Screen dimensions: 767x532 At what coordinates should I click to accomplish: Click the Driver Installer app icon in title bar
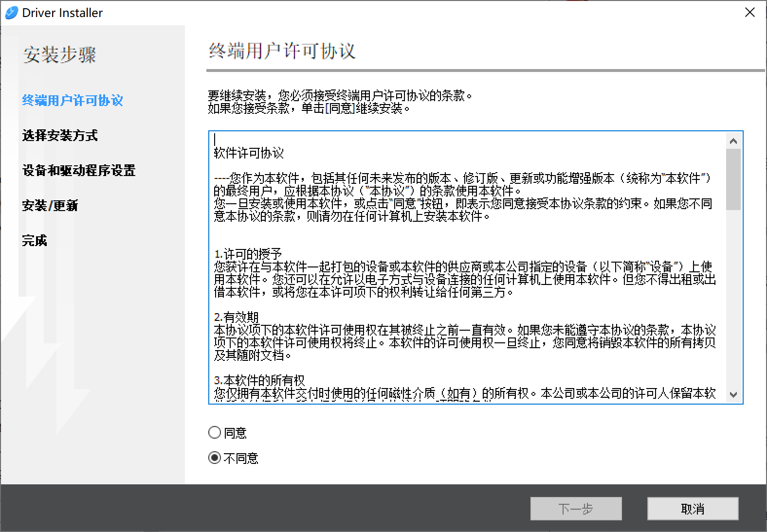tap(11, 13)
